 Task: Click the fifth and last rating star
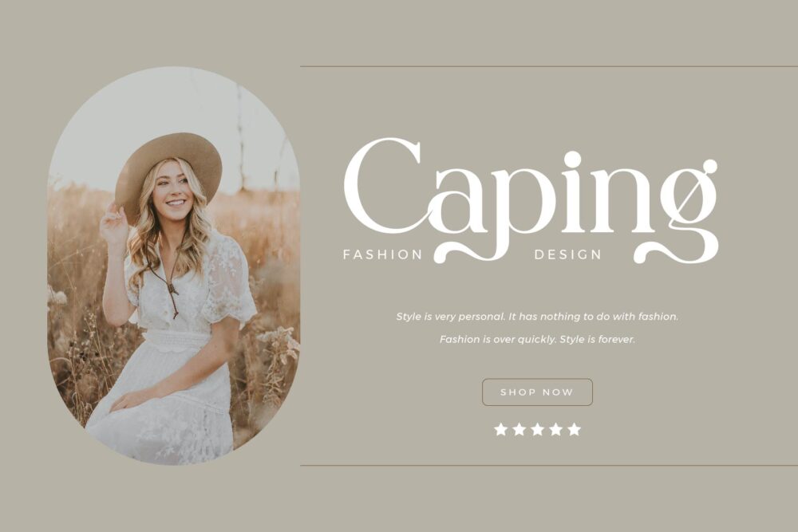click(x=574, y=429)
